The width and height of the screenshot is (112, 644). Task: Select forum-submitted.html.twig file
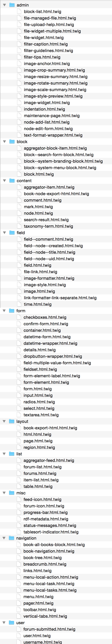point(49,629)
